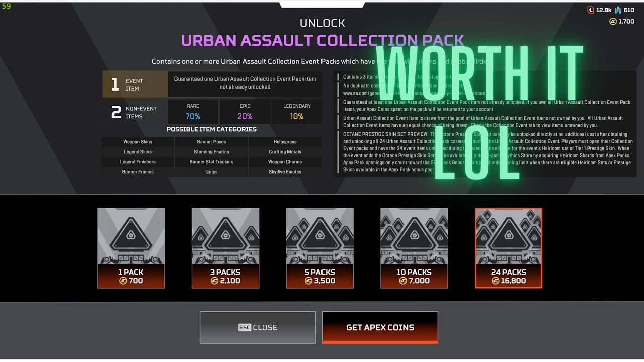Click the coin icon beside 3,500 price
Viewport: 644px width, 362px height.
pos(309,281)
